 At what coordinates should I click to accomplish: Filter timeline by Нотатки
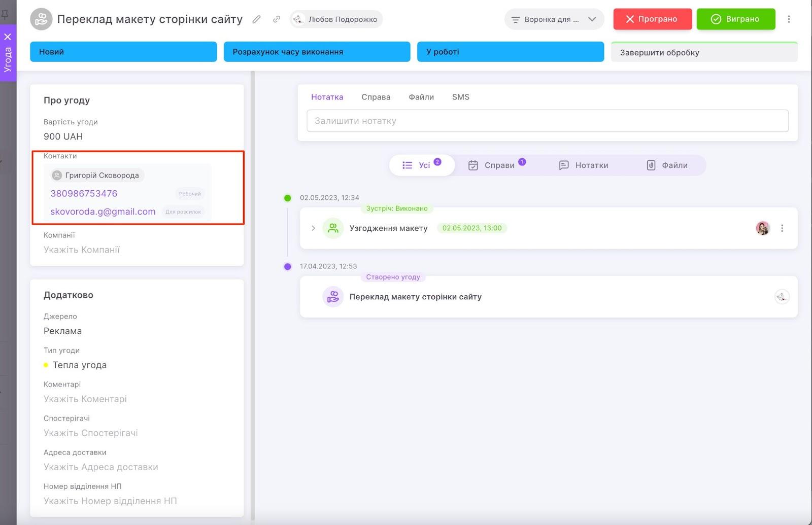[584, 165]
